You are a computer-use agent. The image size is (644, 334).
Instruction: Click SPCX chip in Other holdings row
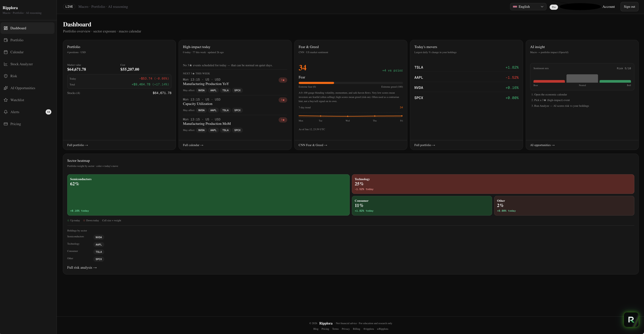pyautogui.click(x=99, y=259)
